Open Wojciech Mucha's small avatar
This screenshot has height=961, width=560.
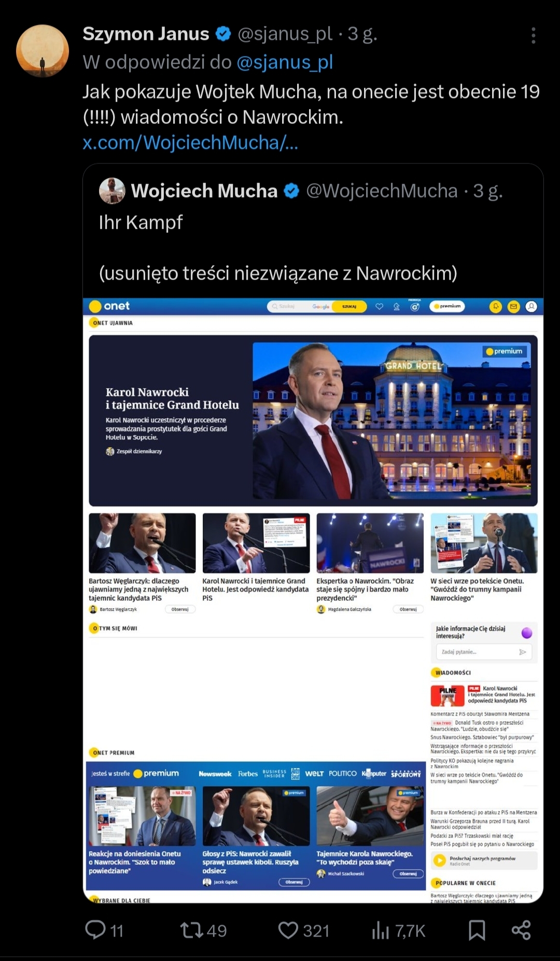(x=112, y=190)
